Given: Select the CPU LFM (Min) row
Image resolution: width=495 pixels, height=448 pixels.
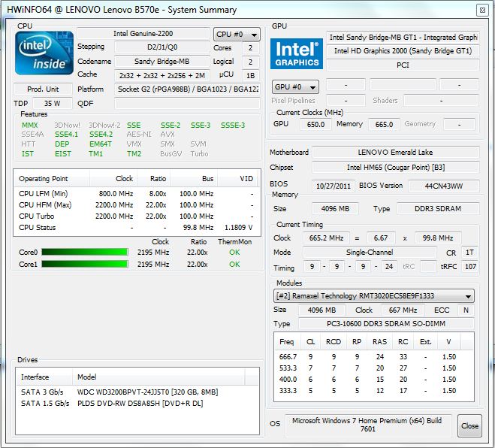Looking at the screenshot, I should (137, 194).
